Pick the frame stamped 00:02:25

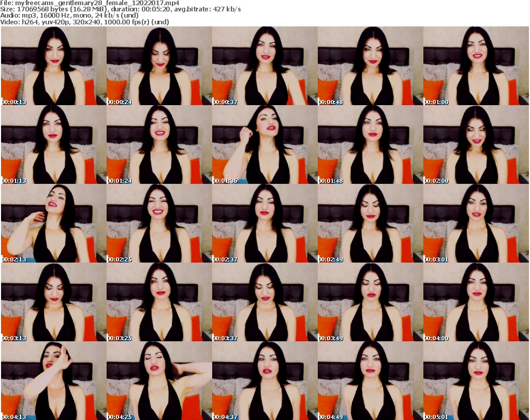[159, 223]
